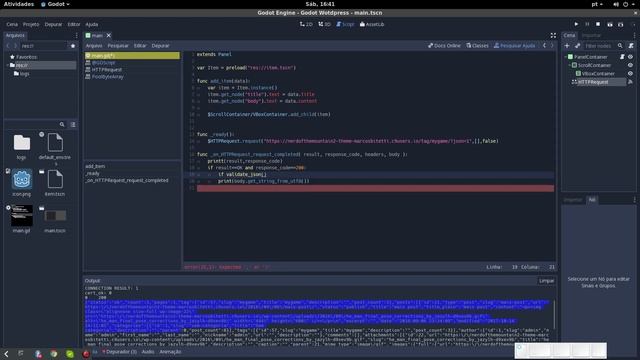The height and width of the screenshot is (360, 640).
Task: Collapse the res:// folder tree
Action: [7, 65]
